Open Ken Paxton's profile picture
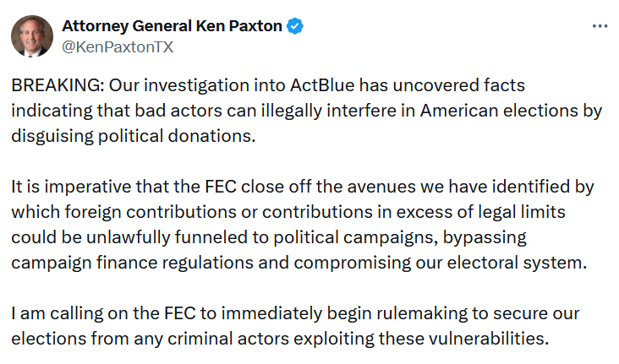 pyautogui.click(x=32, y=36)
